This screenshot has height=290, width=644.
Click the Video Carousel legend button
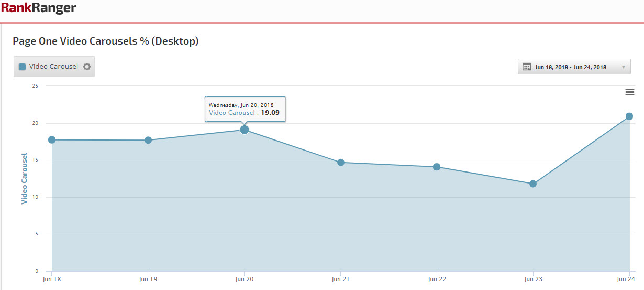click(x=53, y=67)
